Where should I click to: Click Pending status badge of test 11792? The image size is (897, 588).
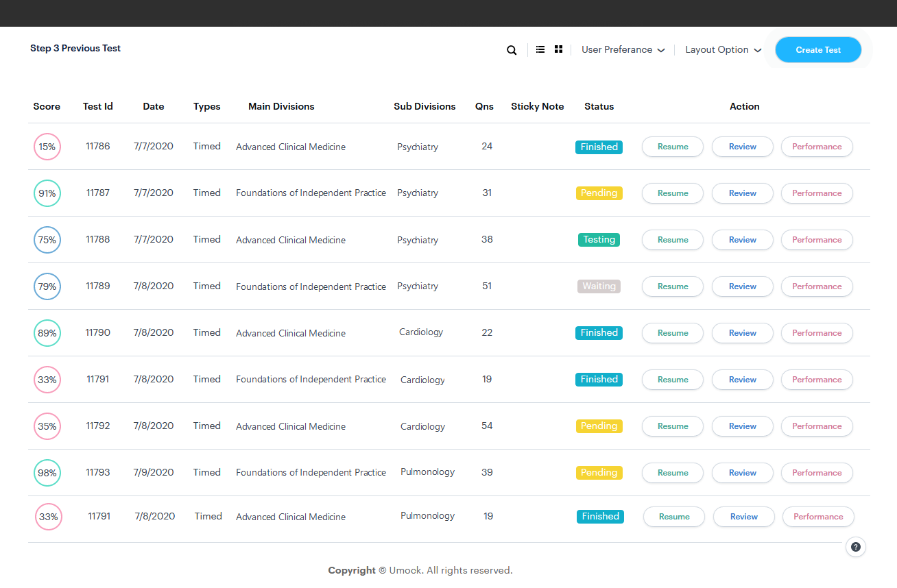tap(599, 426)
